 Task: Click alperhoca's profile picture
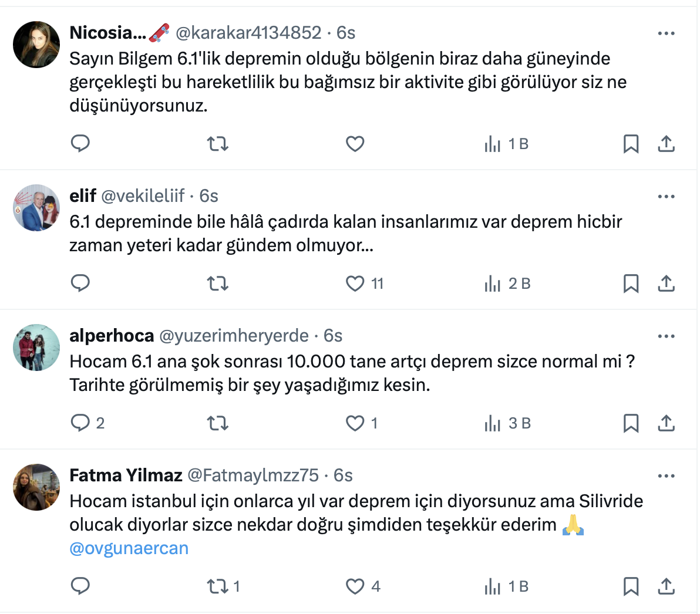[36, 348]
